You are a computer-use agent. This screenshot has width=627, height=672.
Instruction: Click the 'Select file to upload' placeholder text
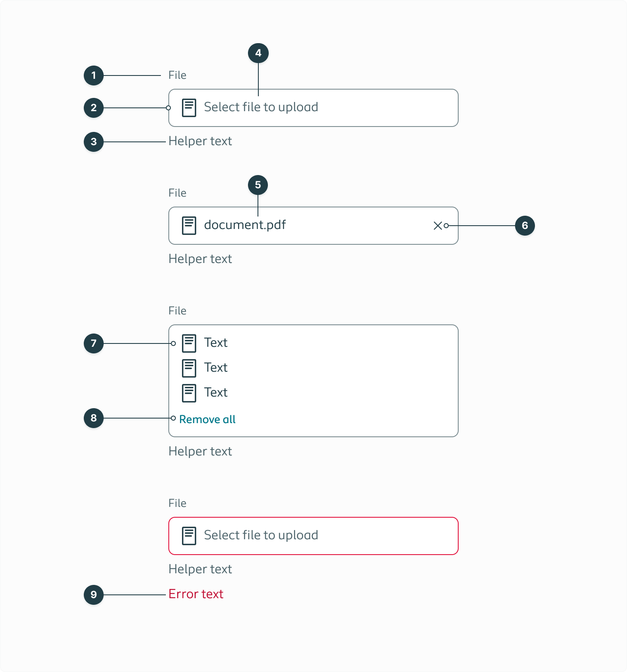point(260,107)
